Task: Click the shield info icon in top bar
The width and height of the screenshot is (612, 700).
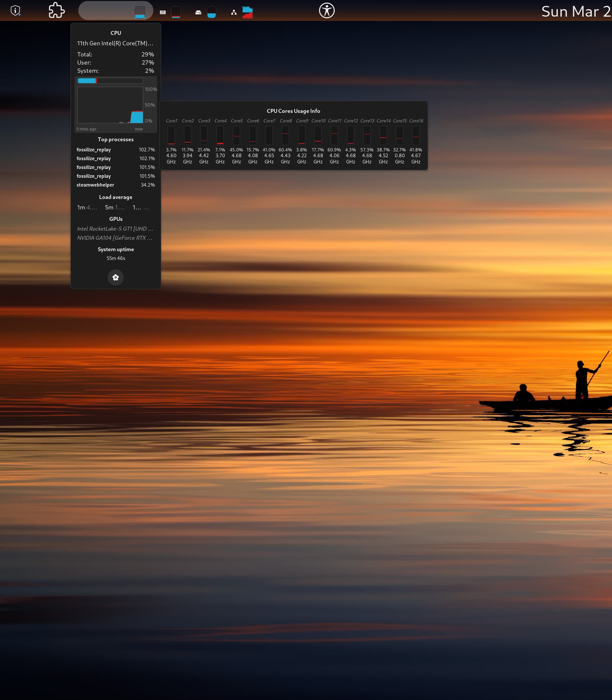Action: click(15, 10)
